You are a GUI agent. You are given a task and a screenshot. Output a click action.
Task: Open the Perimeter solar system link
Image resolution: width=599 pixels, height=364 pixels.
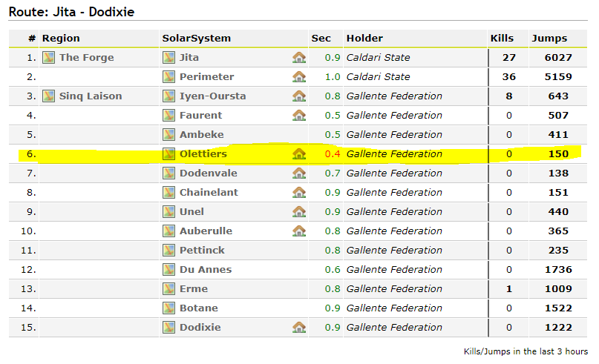click(x=206, y=76)
